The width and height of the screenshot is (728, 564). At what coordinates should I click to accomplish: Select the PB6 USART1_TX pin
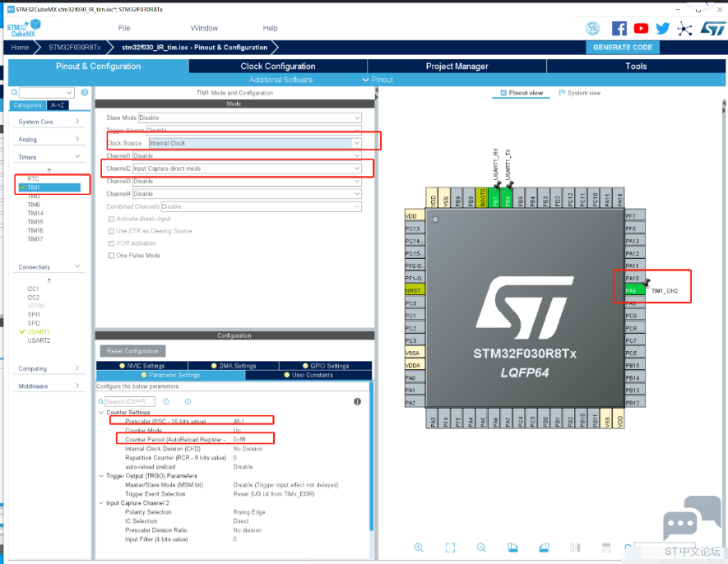[508, 197]
